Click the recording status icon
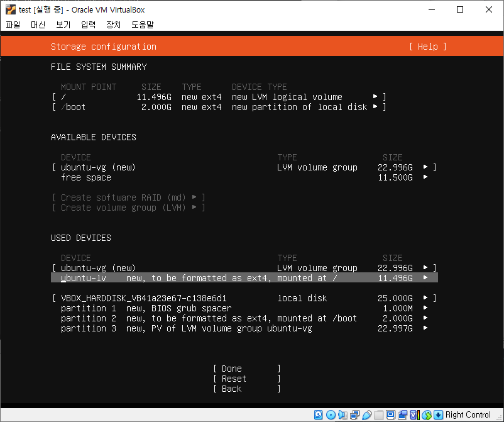The width and height of the screenshot is (504, 422). (402, 414)
